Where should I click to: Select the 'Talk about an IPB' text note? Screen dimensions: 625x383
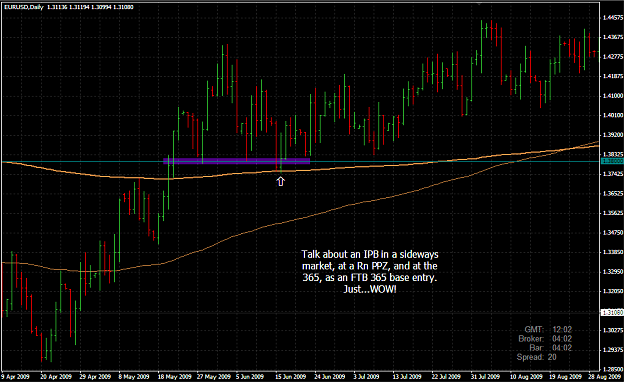(x=369, y=272)
